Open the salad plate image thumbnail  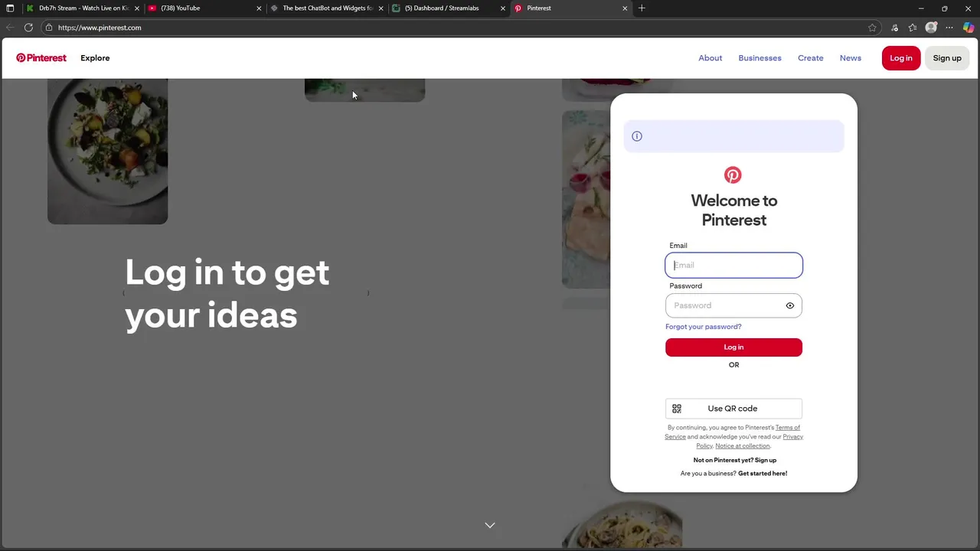coord(107,151)
